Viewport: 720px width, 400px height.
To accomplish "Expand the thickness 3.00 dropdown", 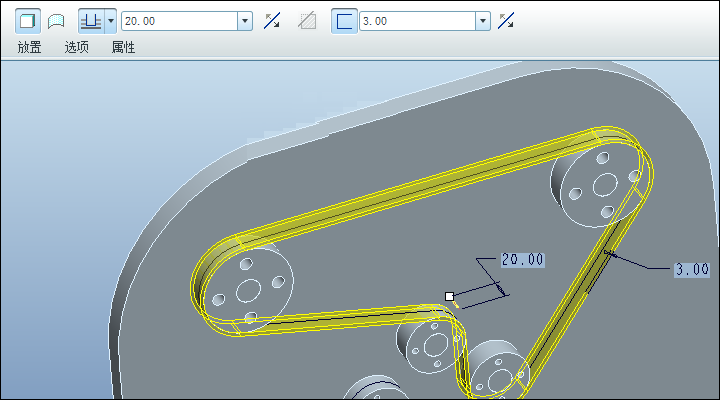I will tap(483, 21).
